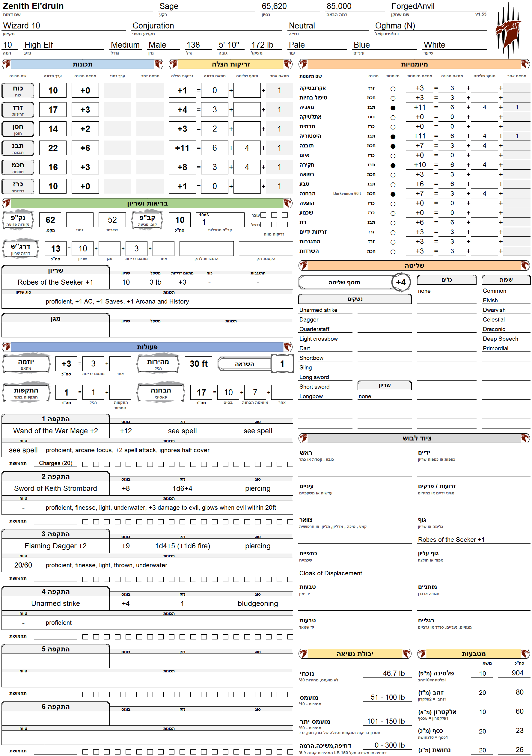Tick the first Charges (20) box for the wand
Image resolution: width=532 pixels, height=756 pixels.
85,464
